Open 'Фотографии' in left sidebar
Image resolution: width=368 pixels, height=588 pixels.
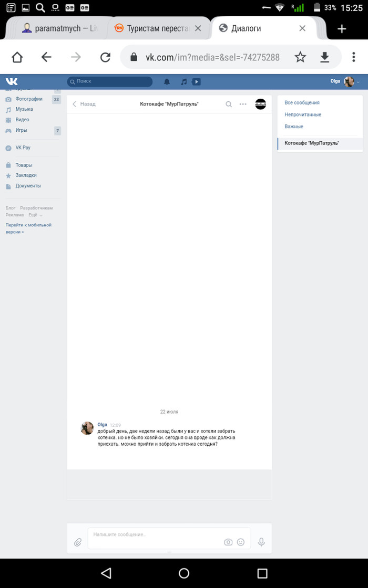(29, 99)
